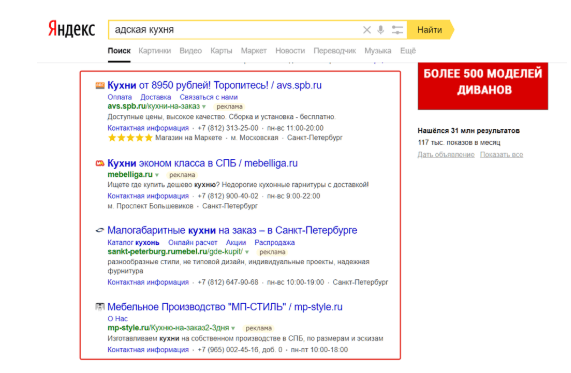Open the Акции sitelink
Image resolution: width=571 pixels, height=373 pixels.
coord(236,243)
